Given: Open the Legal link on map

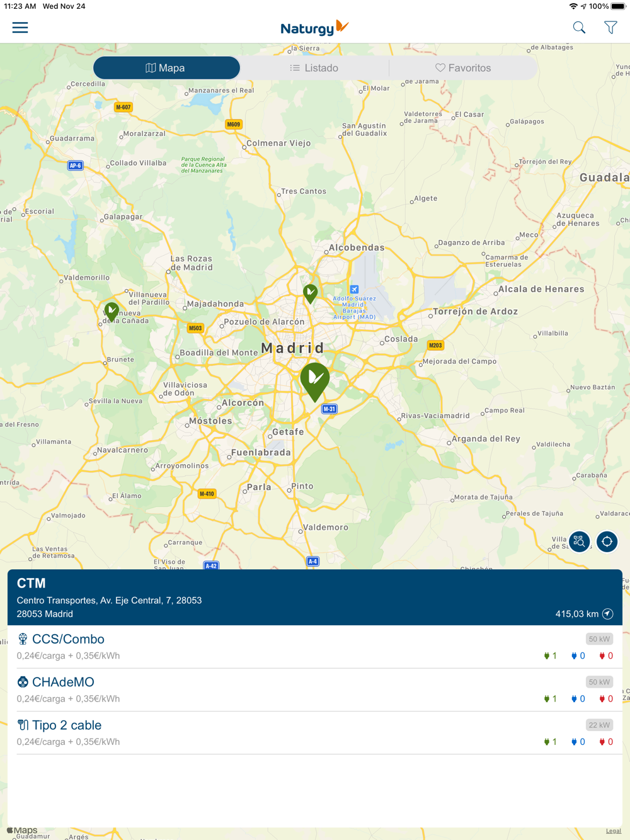Looking at the screenshot, I should click(614, 831).
